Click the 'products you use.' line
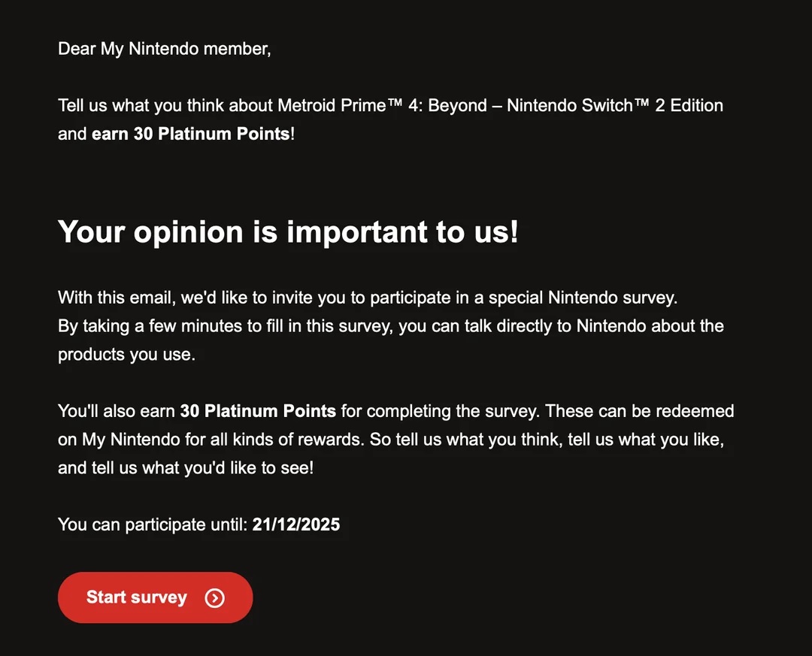 (x=126, y=355)
